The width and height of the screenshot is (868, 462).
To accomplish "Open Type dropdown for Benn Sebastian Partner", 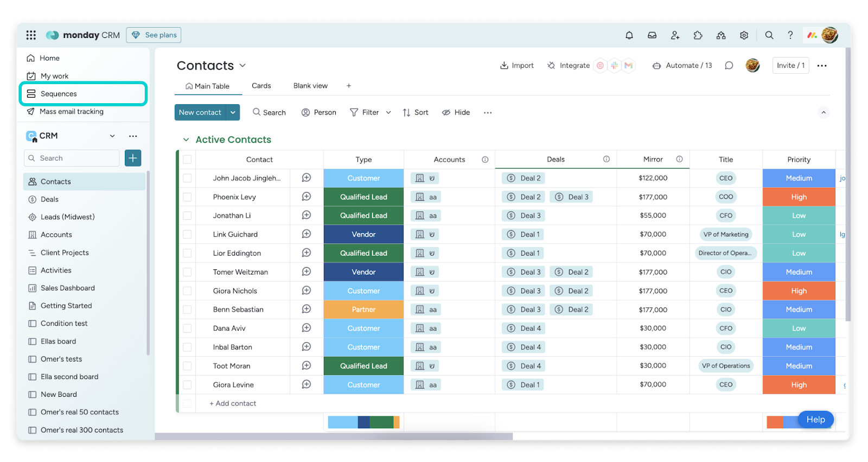I will [363, 309].
